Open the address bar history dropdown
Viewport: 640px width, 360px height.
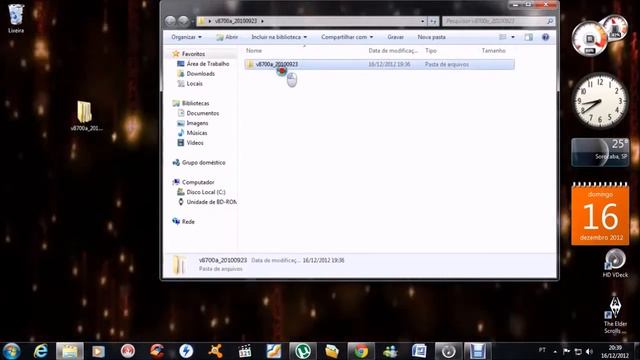pyautogui.click(x=422, y=21)
